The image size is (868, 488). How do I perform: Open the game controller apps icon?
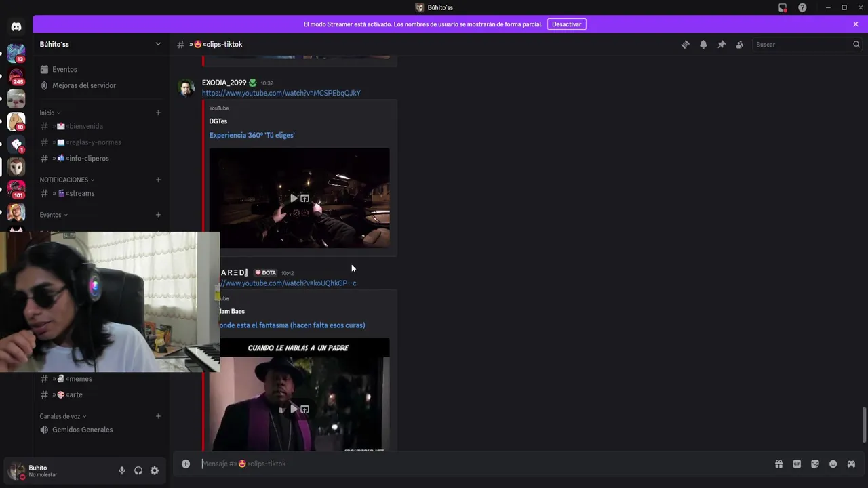pyautogui.click(x=851, y=464)
